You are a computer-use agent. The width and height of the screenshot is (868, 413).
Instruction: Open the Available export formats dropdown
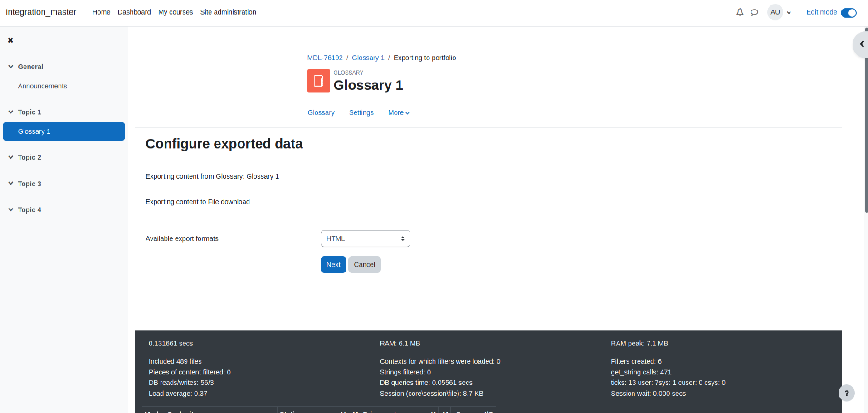365,238
